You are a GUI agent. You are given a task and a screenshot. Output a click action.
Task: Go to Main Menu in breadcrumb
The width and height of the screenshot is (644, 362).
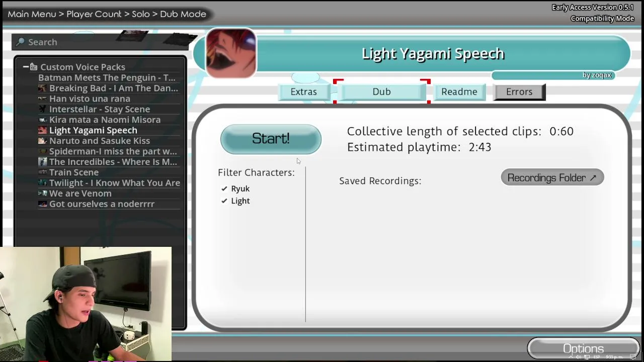(x=32, y=14)
